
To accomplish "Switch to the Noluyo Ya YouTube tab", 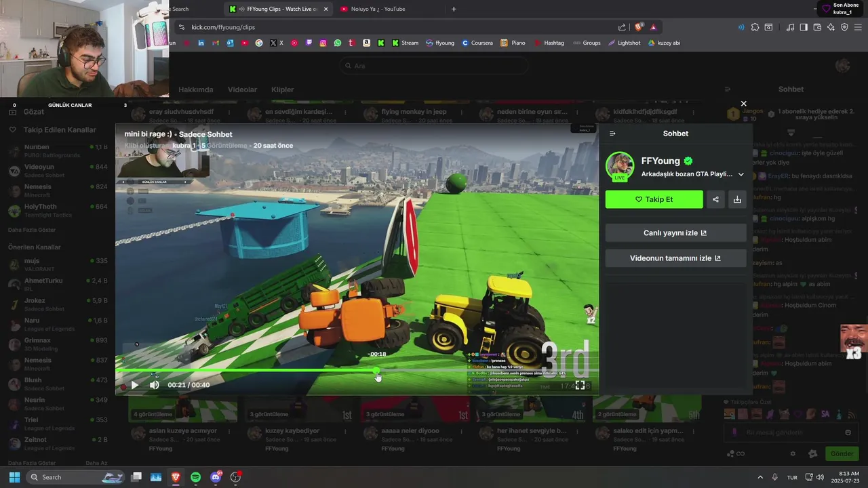I will [x=390, y=9].
